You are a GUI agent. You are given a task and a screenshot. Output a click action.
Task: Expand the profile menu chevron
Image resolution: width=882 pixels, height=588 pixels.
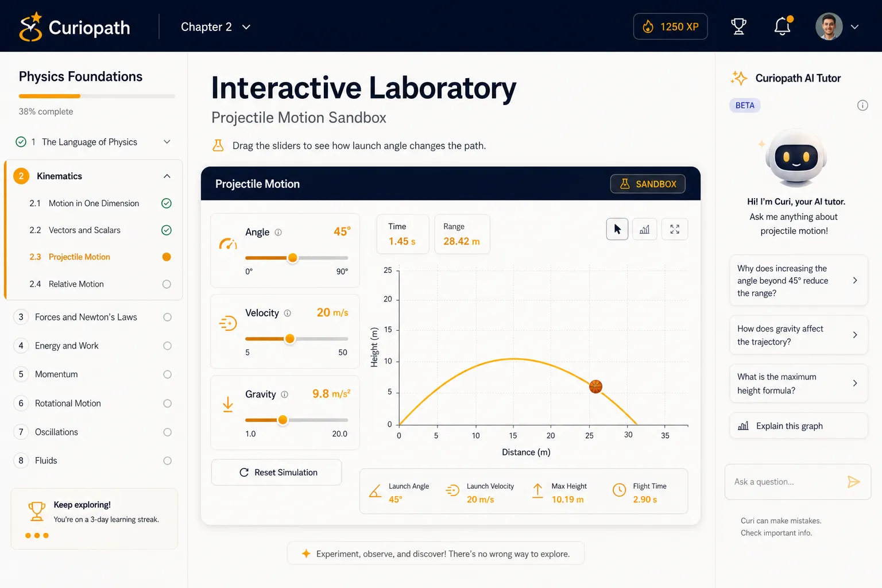click(x=854, y=27)
